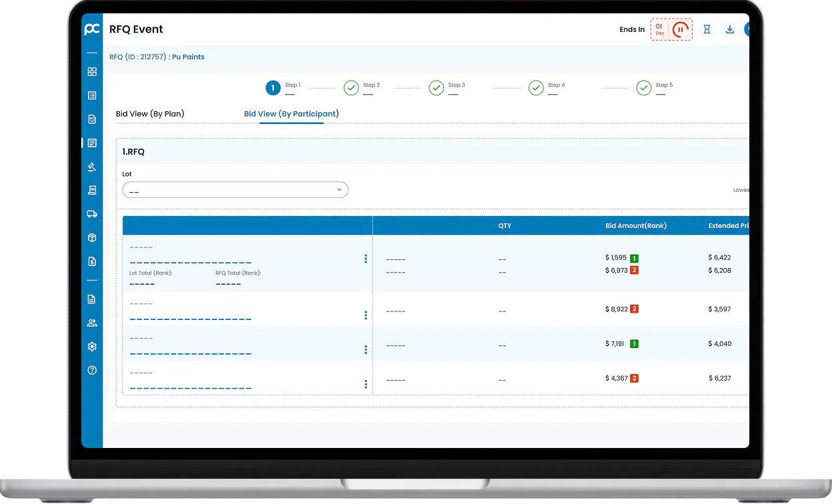Screen dimensions: 832x504
Task: Open the three-dot menu in the first participant row
Action: (365, 259)
